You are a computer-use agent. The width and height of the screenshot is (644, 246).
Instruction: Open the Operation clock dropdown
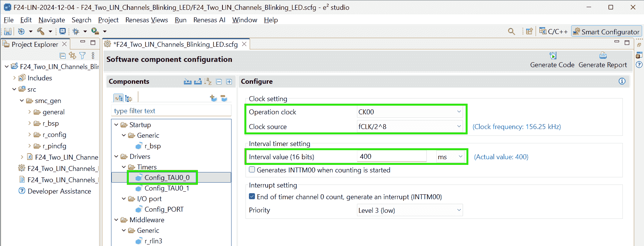409,112
